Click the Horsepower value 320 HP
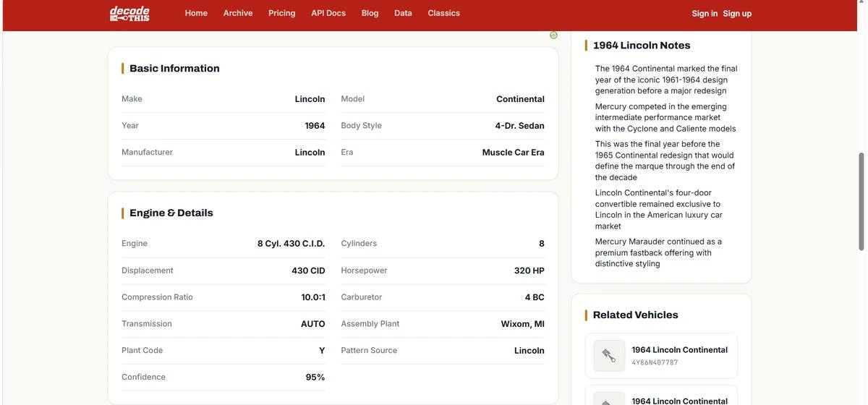Viewport: 868px width, 405px height. pos(529,270)
